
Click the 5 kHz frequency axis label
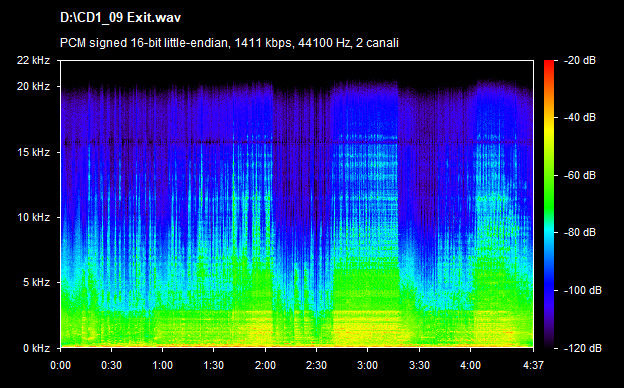(36, 283)
